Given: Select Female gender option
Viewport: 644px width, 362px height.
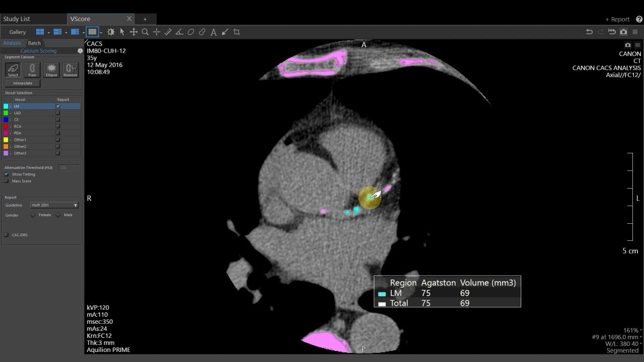Looking at the screenshot, I should click(x=33, y=215).
